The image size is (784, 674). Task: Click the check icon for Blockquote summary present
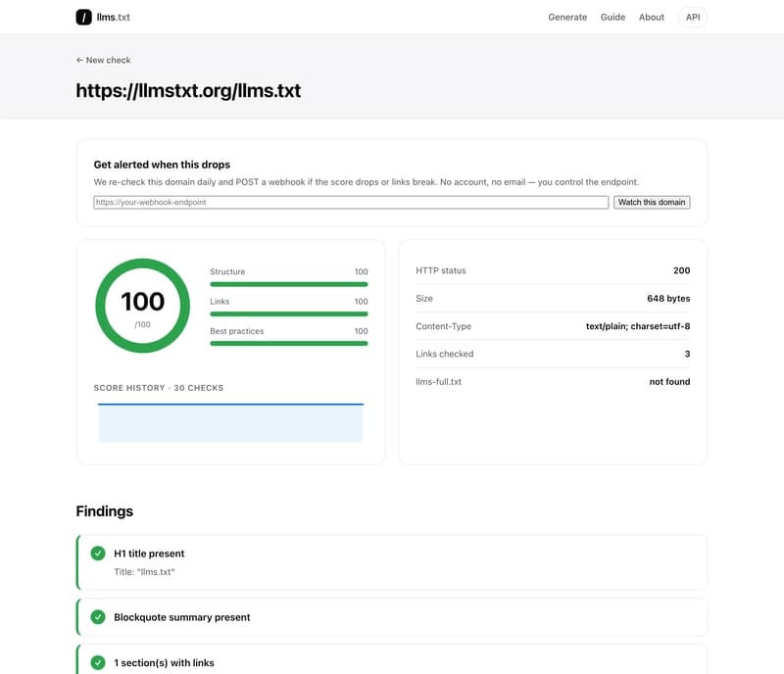(98, 617)
